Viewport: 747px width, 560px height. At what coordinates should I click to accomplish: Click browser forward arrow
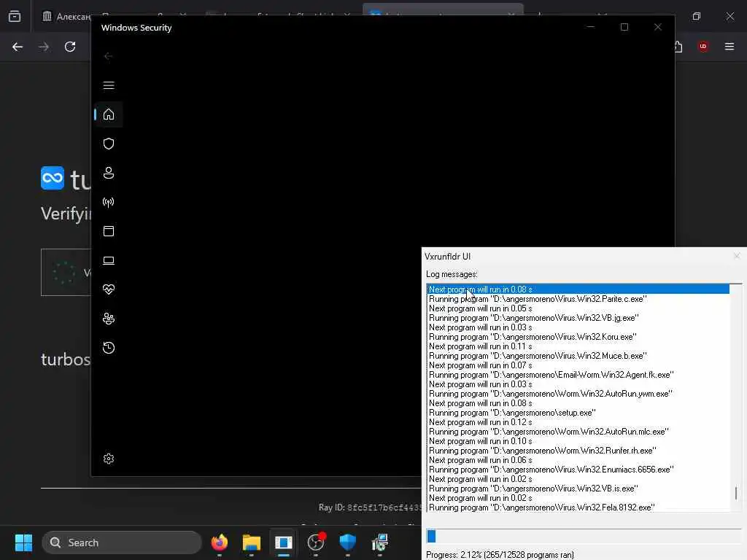44,47
